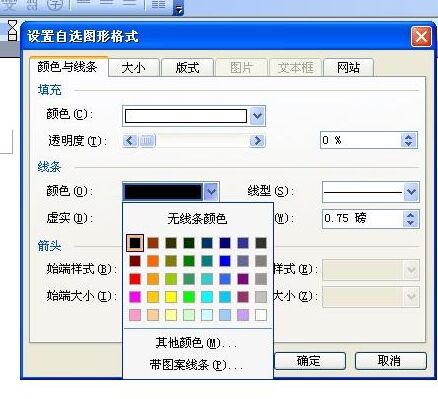Image resolution: width=438 pixels, height=399 pixels.
Task: Pick the bright cyan turquoise swatch
Action: [207, 297]
